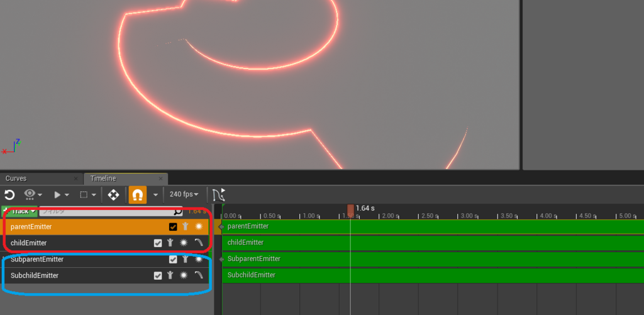Click the 2.00 s mark on time ruler

tap(389, 216)
